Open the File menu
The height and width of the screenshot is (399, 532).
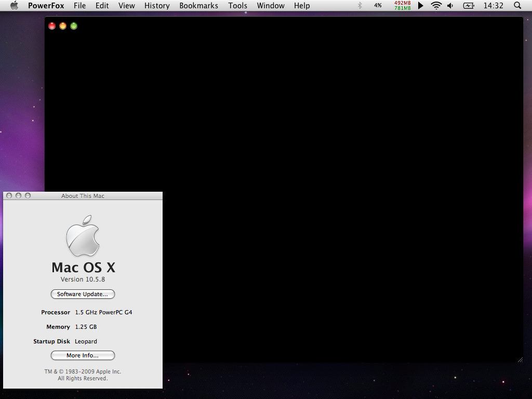[x=79, y=6]
